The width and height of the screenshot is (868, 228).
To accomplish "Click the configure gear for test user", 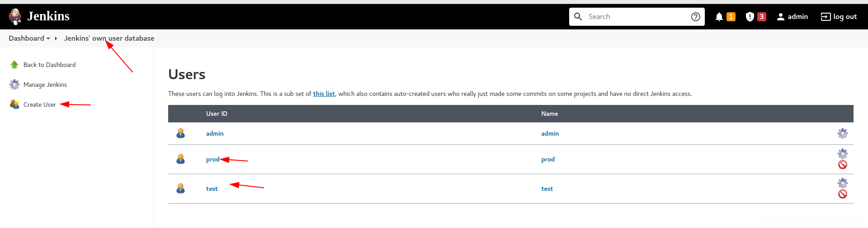I will (842, 183).
